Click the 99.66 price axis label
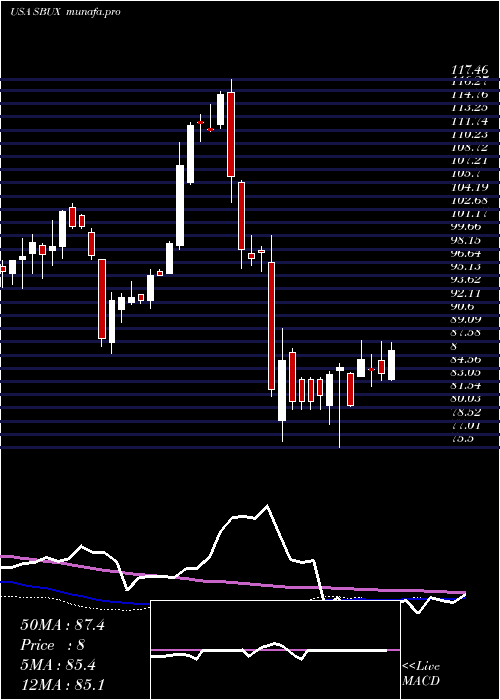The width and height of the screenshot is (500, 700). click(x=468, y=227)
